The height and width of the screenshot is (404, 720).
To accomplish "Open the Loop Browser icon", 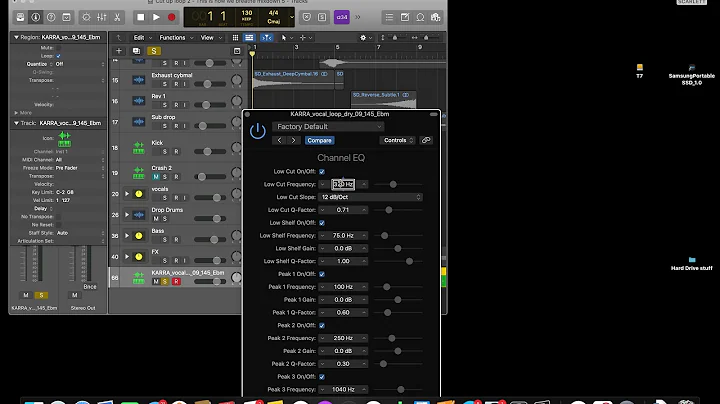I will (420, 17).
